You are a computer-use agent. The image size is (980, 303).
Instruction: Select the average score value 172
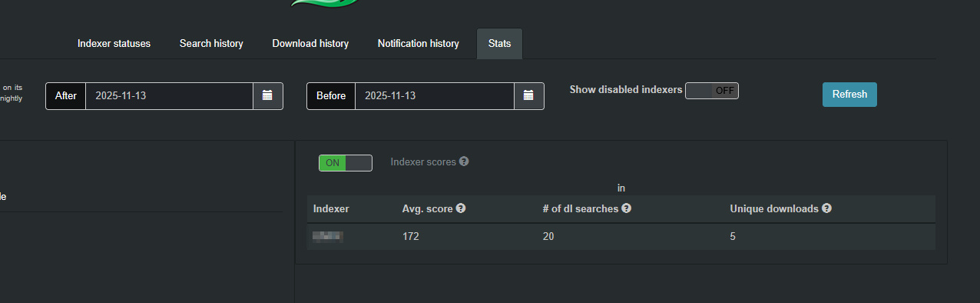tap(411, 237)
